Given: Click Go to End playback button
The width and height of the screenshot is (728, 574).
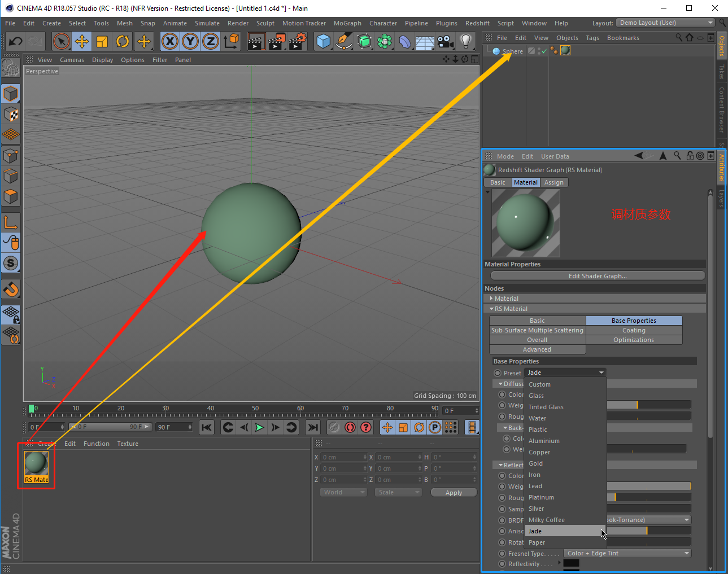Looking at the screenshot, I should coord(312,427).
